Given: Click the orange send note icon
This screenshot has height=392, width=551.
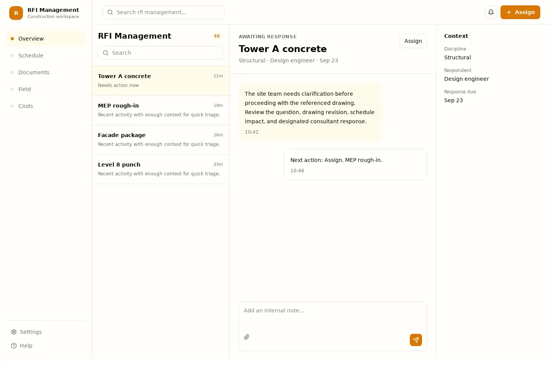Looking at the screenshot, I should [x=416, y=340].
